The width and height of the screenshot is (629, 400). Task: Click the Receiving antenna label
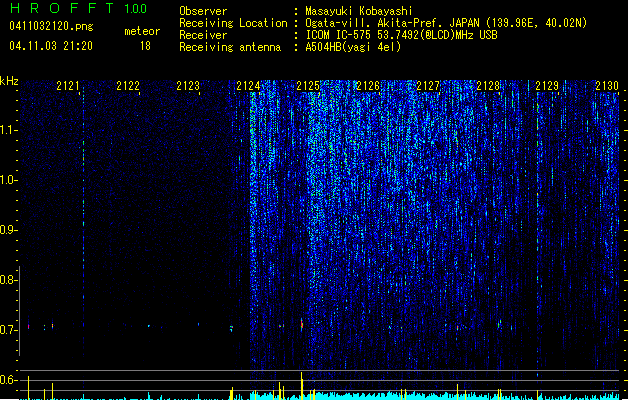pyautogui.click(x=230, y=47)
